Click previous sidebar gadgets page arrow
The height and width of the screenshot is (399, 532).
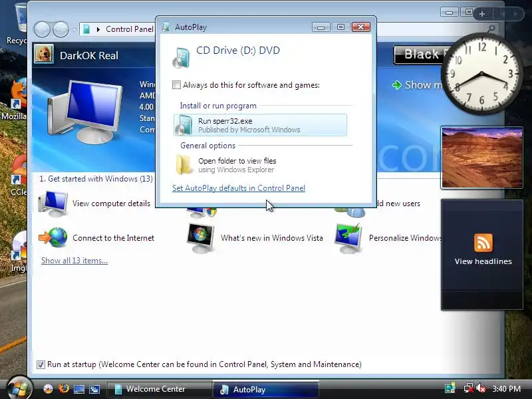[503, 14]
